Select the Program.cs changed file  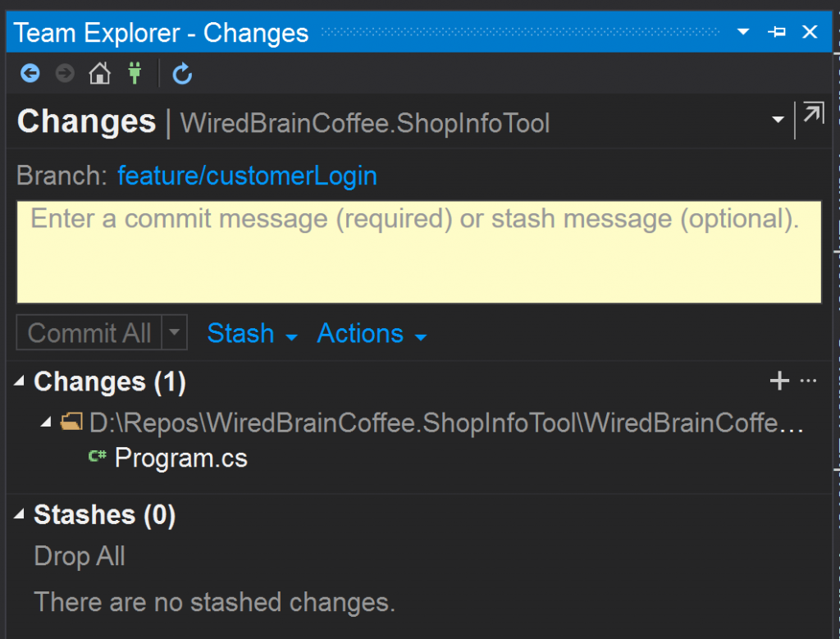click(x=181, y=458)
